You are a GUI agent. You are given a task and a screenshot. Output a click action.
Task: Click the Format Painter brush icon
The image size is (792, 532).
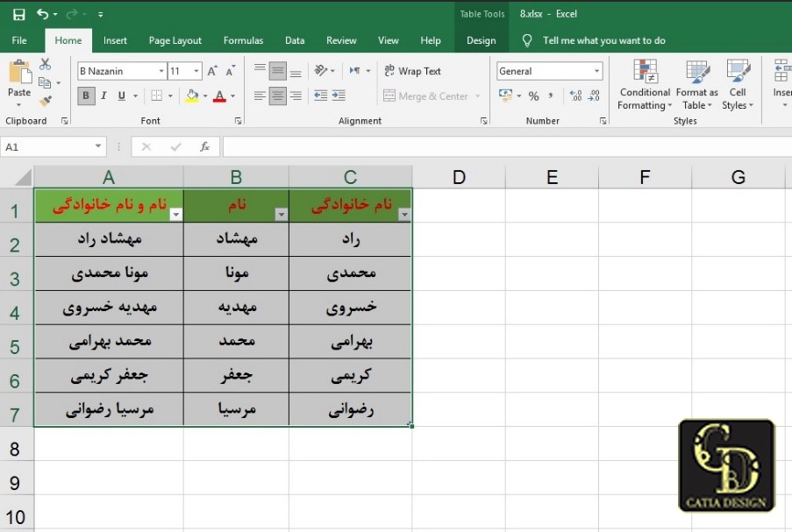click(46, 101)
